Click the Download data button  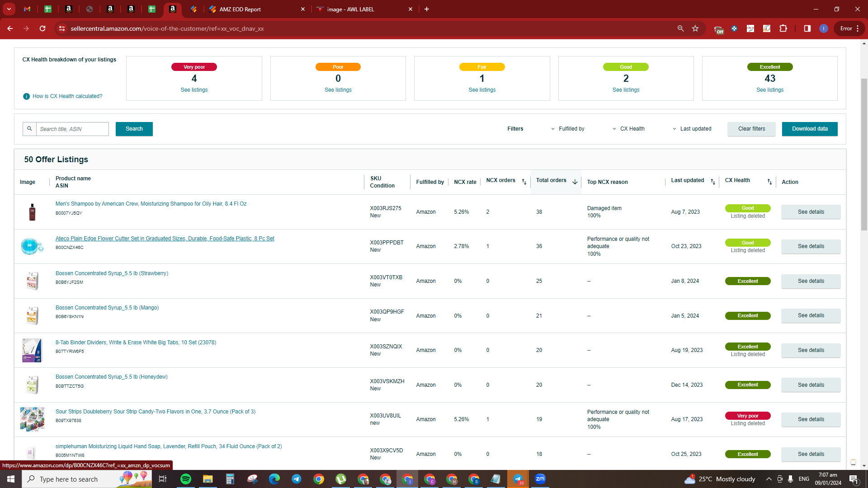coord(810,129)
